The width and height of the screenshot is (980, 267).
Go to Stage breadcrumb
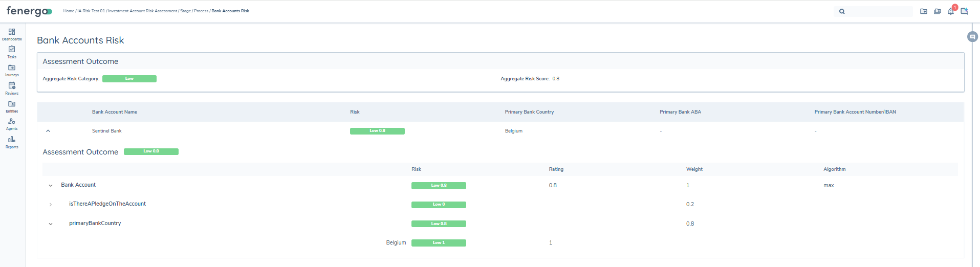[x=185, y=11]
